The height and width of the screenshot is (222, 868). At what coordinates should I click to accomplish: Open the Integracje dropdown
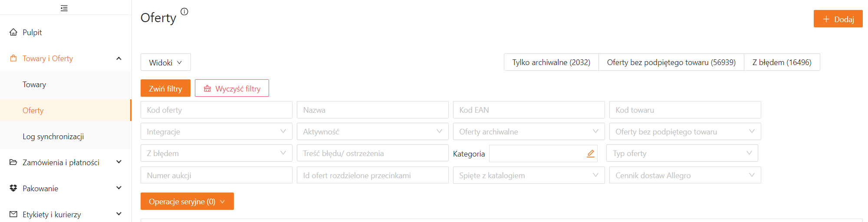216,132
